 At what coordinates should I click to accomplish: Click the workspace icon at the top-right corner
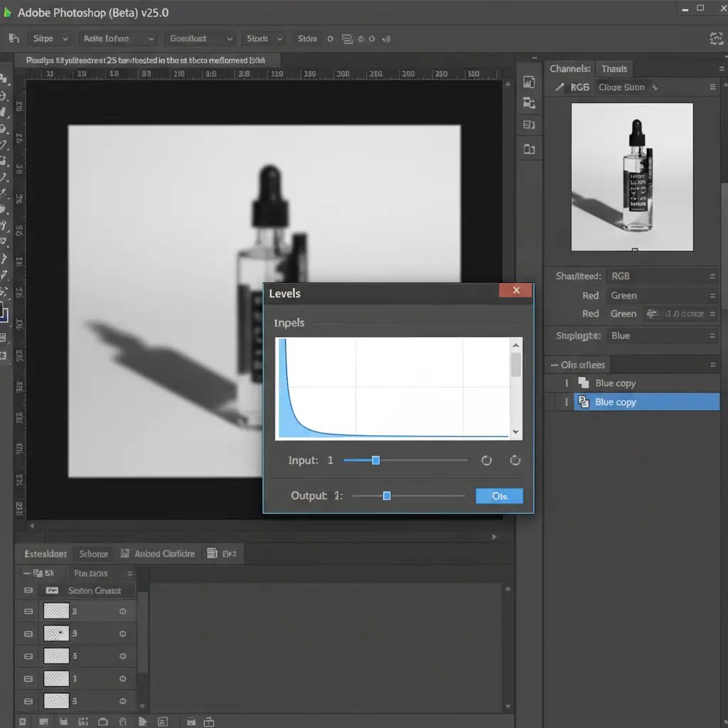click(716, 38)
